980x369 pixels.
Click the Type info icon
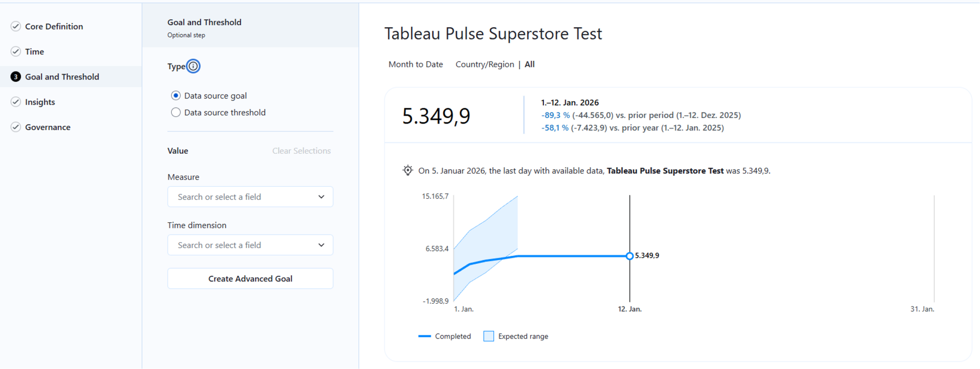[193, 66]
